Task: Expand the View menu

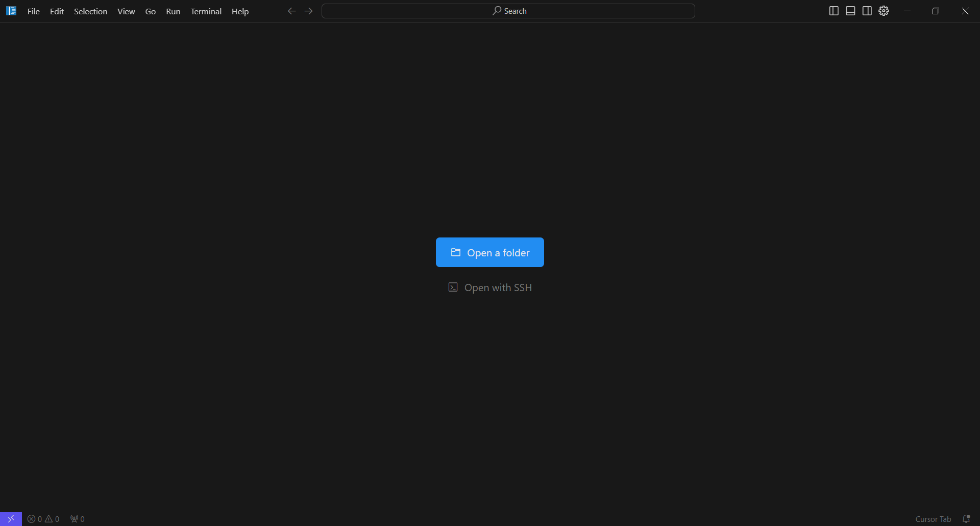Action: (126, 11)
